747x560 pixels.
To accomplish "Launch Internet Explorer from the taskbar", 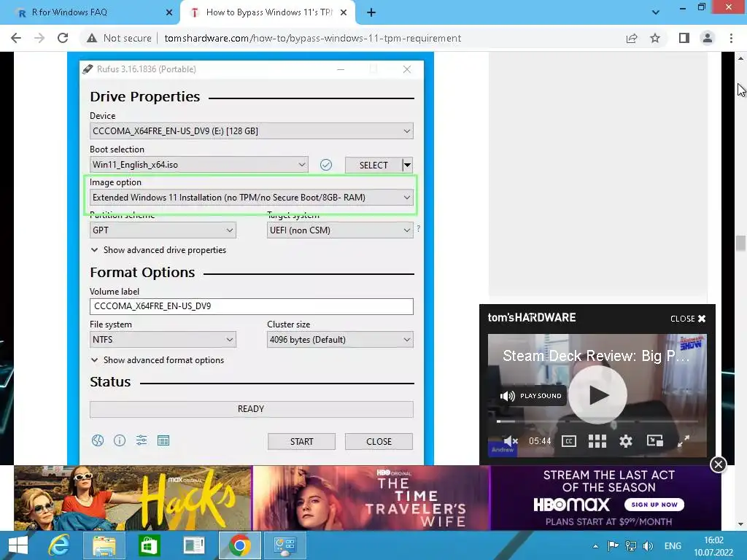I will (59, 545).
